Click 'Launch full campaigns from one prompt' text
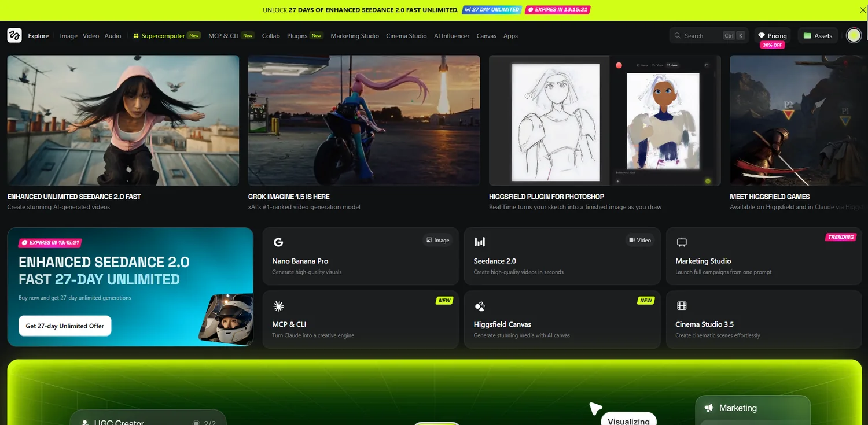The width and height of the screenshot is (868, 425). click(723, 272)
